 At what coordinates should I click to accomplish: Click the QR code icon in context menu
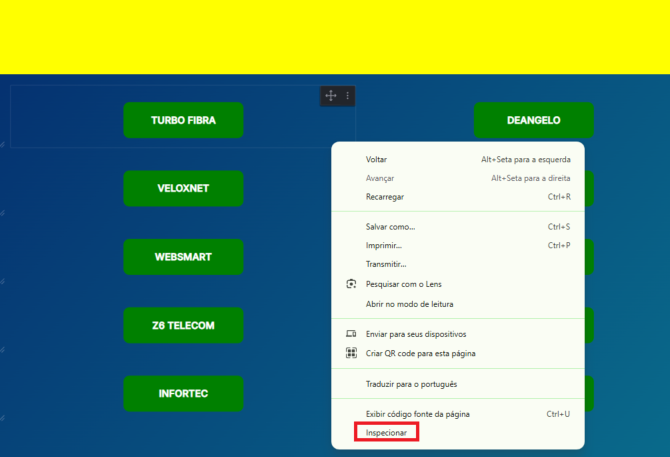[x=351, y=353]
